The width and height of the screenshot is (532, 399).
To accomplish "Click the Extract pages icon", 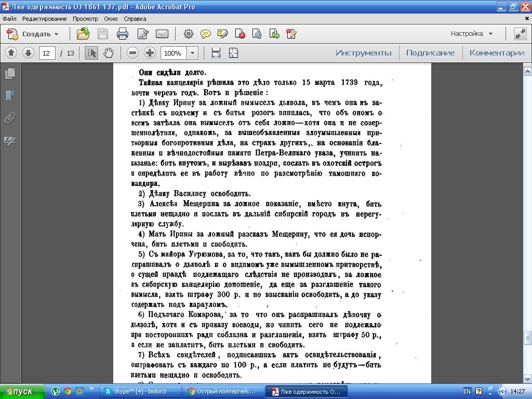I will (x=274, y=34).
